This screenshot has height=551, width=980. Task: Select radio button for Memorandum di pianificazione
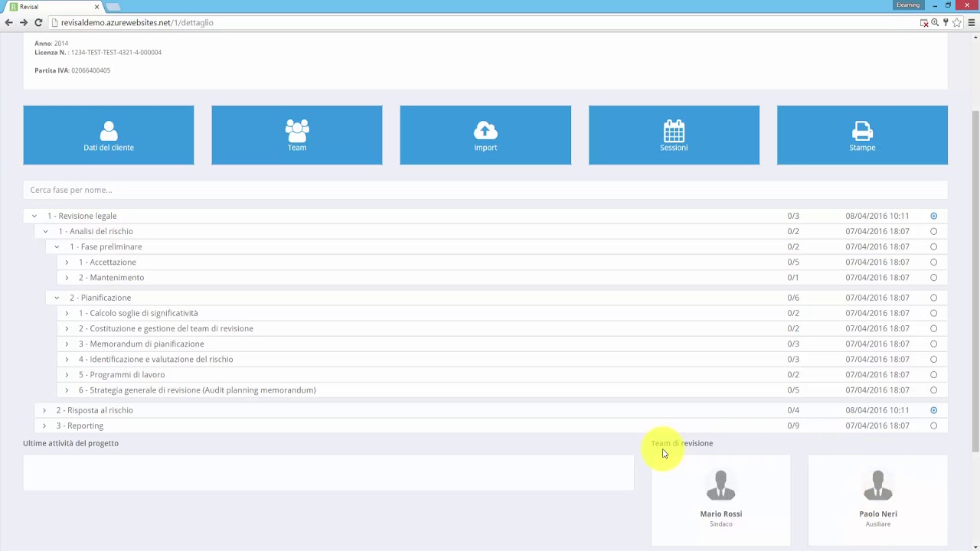point(933,344)
